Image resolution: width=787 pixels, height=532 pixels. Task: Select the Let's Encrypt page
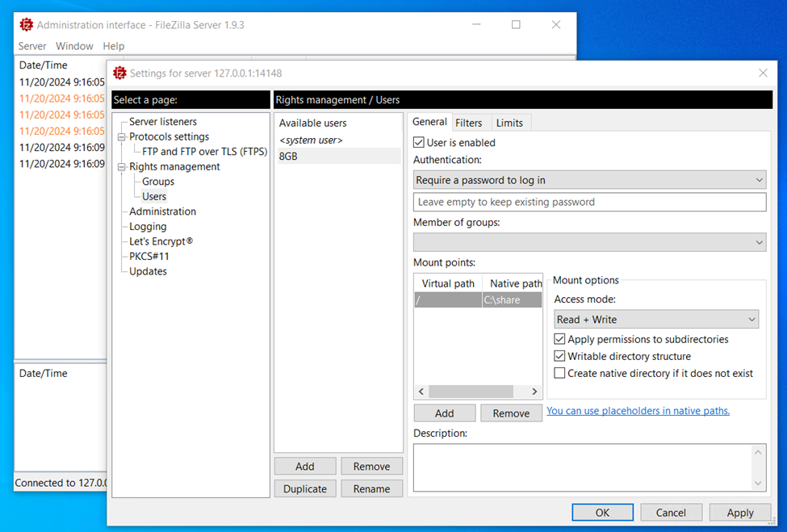coord(161,241)
